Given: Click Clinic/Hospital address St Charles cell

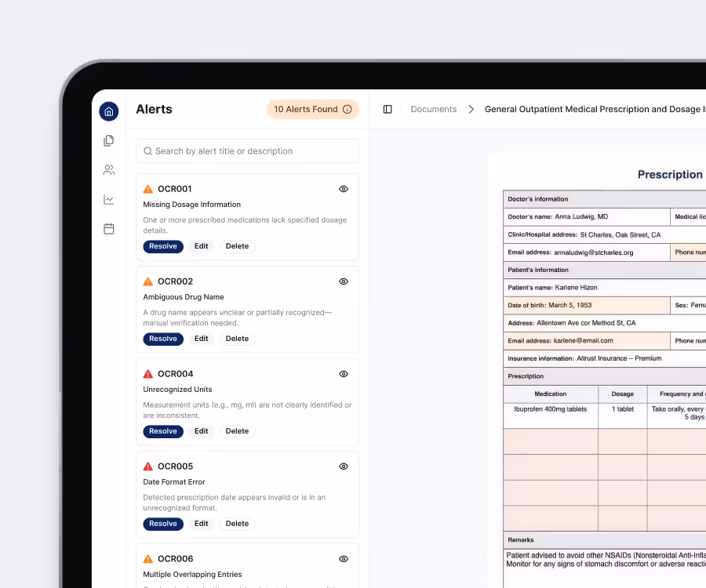Looking at the screenshot, I should (604, 235).
